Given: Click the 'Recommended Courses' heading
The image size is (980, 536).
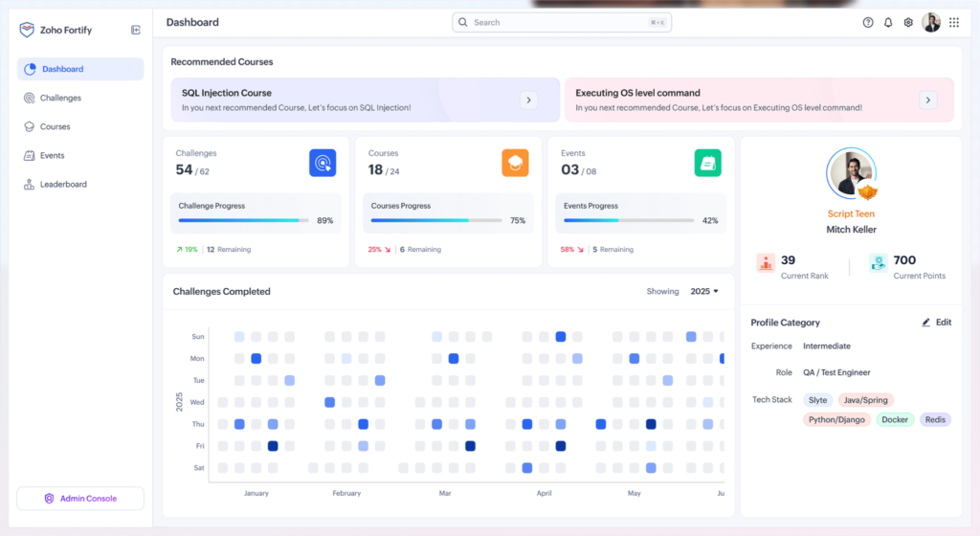Looking at the screenshot, I should (x=222, y=62).
